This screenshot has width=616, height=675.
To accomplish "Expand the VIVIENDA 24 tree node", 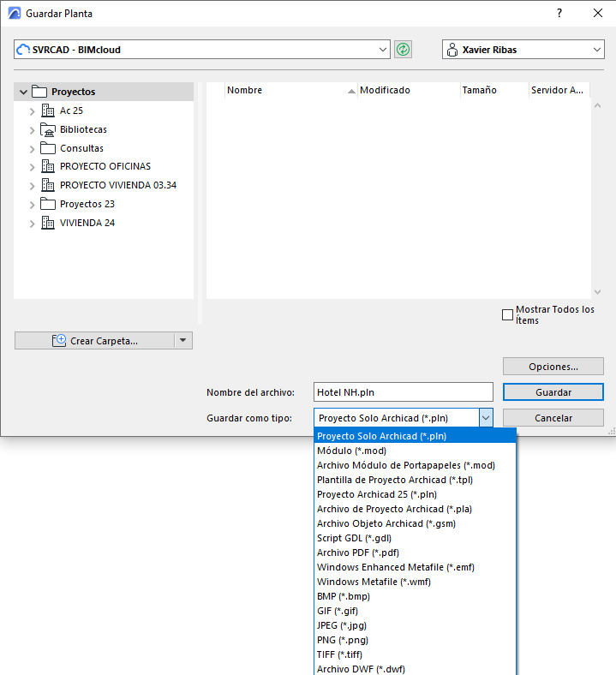I will point(32,224).
